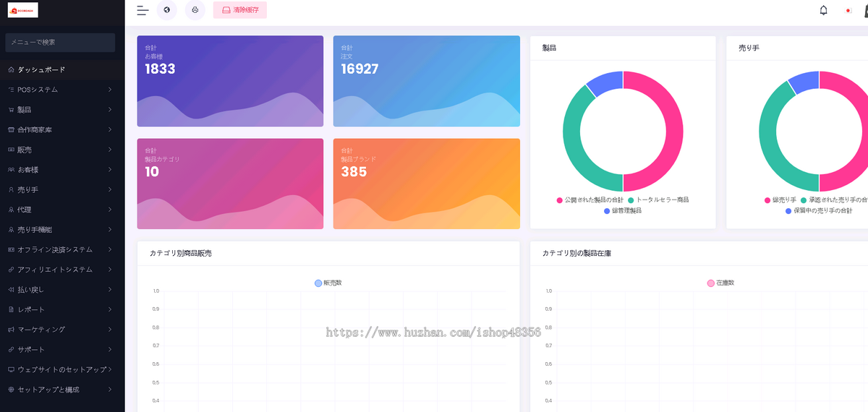Expand the レポート menu chevron
868x412 pixels.
coord(109,309)
